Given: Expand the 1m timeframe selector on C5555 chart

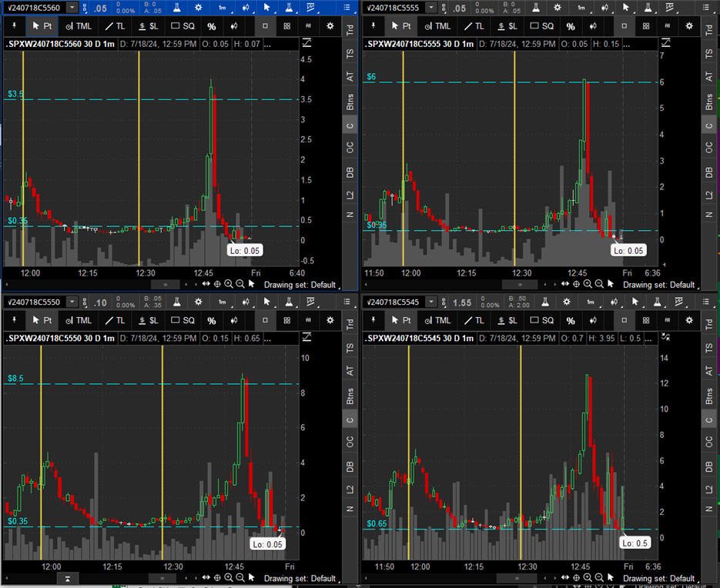Looking at the screenshot, I should (x=583, y=8).
